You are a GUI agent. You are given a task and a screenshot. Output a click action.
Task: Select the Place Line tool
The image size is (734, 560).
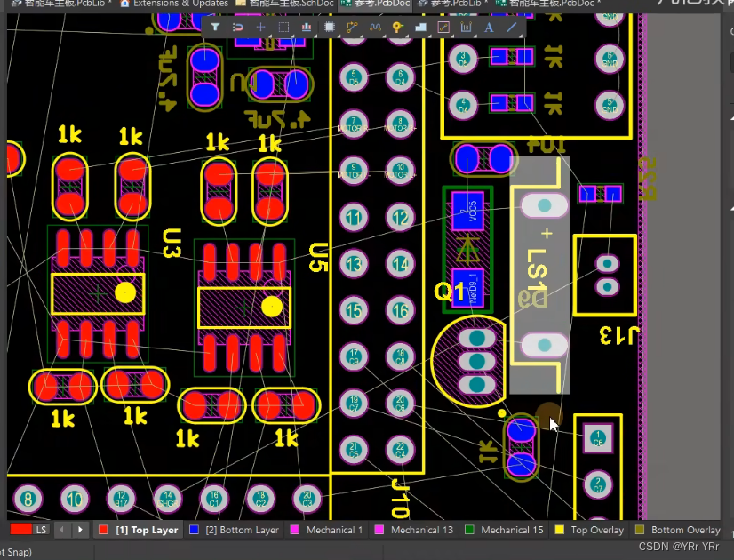pos(512,28)
